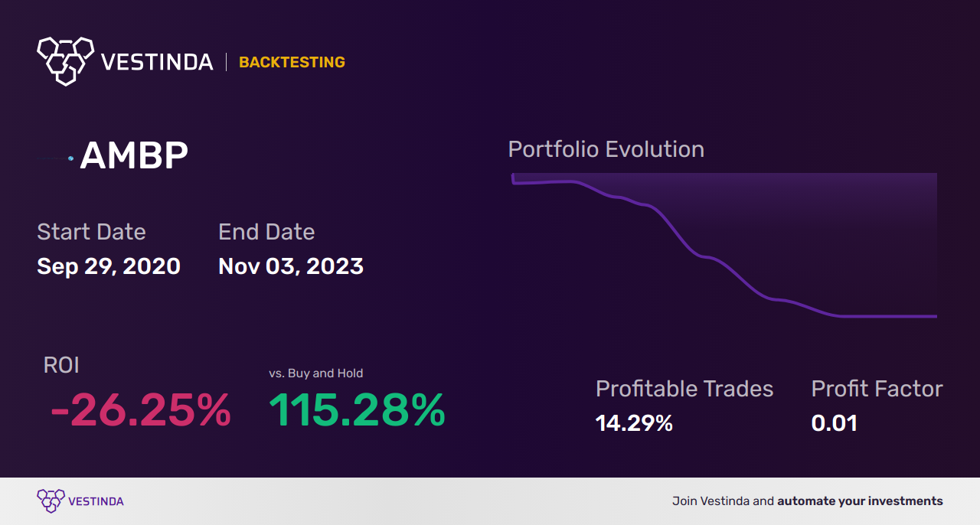Click the 14.29% profitable trades value
Viewport: 980px width, 525px height.
634,423
